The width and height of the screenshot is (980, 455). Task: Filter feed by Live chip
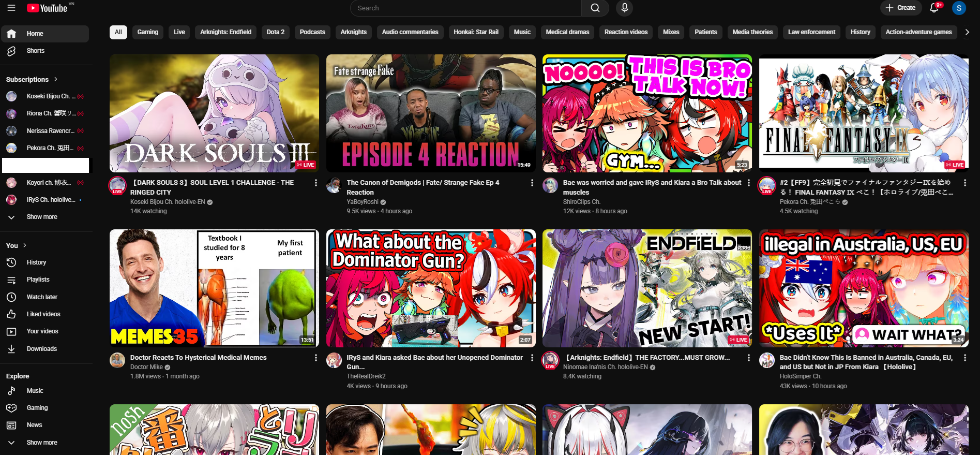tap(179, 32)
